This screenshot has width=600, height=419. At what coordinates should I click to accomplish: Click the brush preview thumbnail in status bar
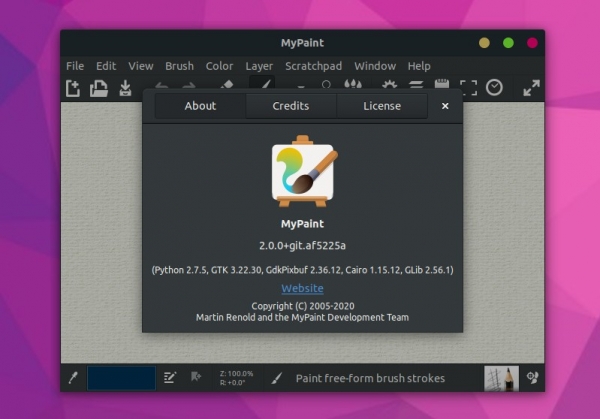501,378
